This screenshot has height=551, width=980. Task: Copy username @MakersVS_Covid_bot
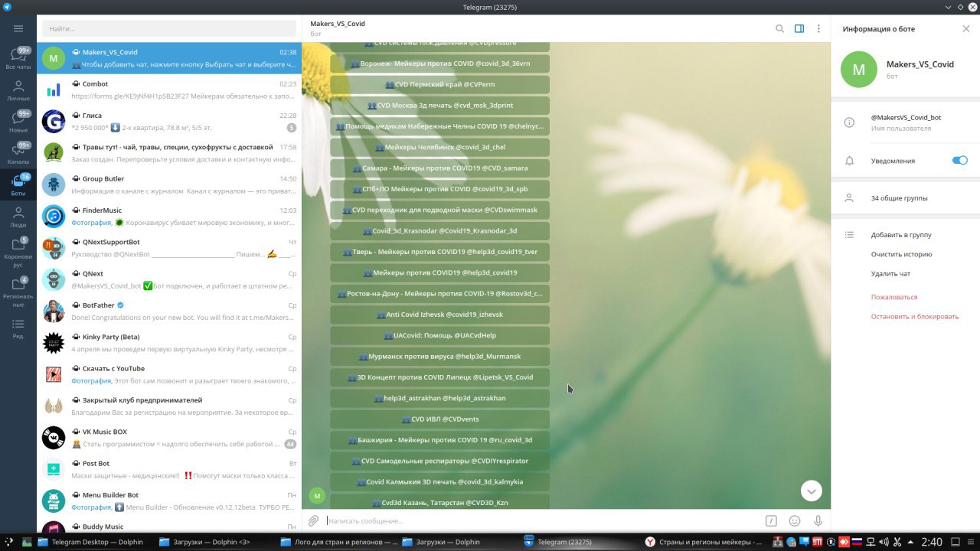(x=906, y=118)
